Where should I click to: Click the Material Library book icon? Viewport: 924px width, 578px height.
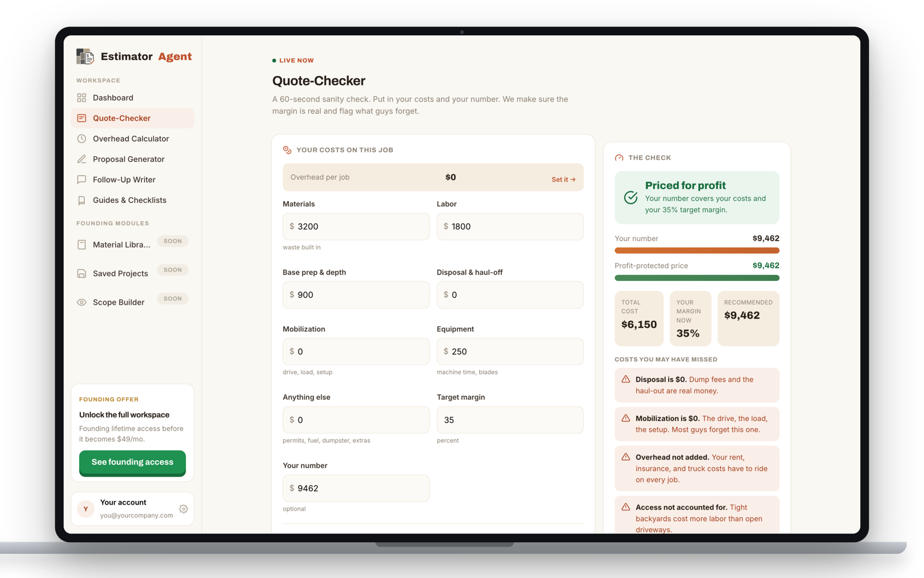81,244
